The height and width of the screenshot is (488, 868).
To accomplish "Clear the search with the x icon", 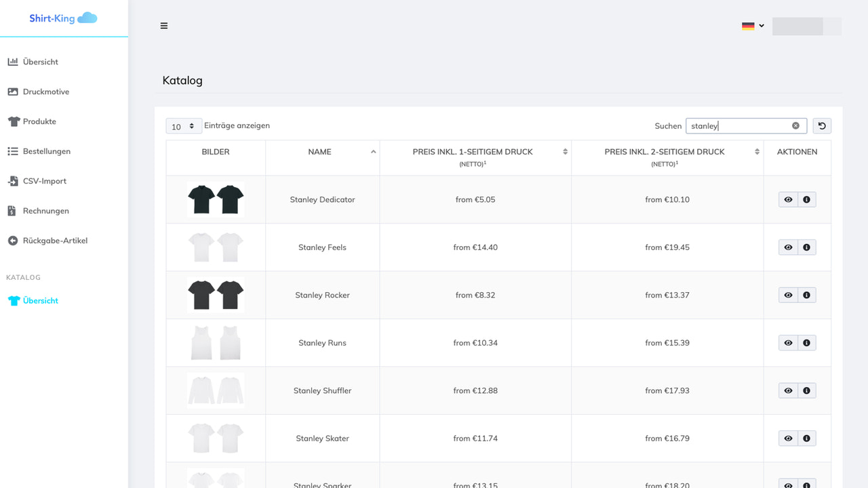I will 795,125.
